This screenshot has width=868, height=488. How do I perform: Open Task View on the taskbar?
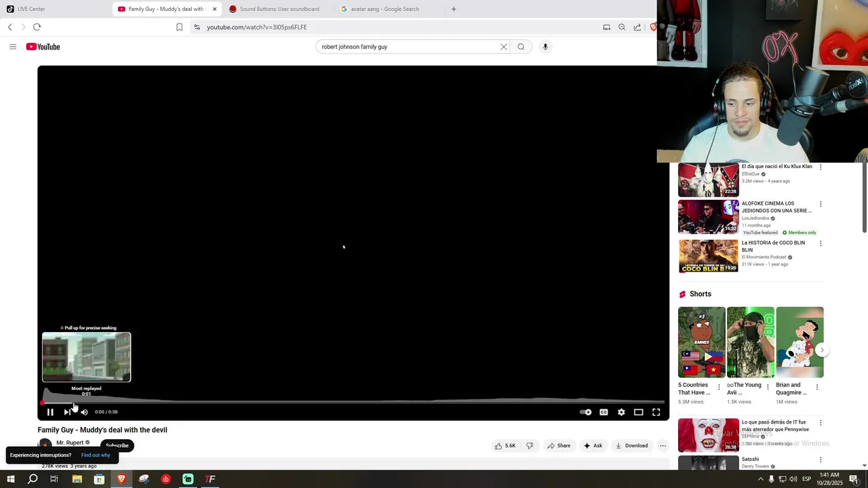[54, 479]
